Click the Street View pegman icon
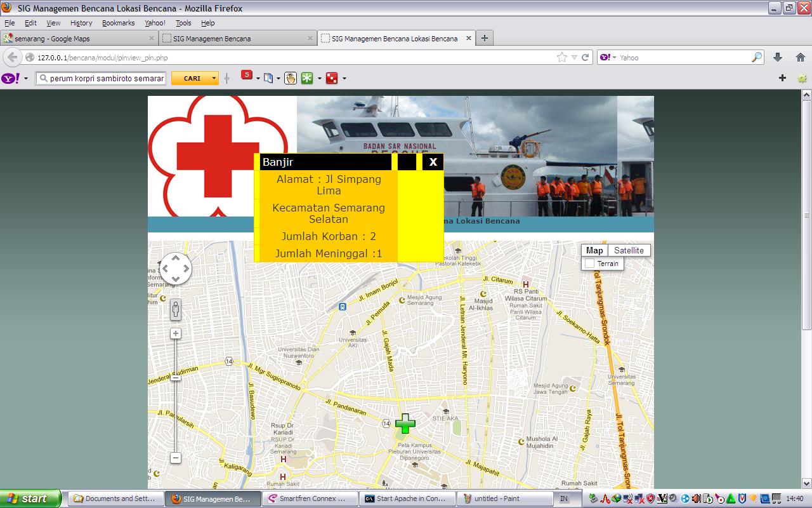The height and width of the screenshot is (508, 812). click(x=176, y=310)
